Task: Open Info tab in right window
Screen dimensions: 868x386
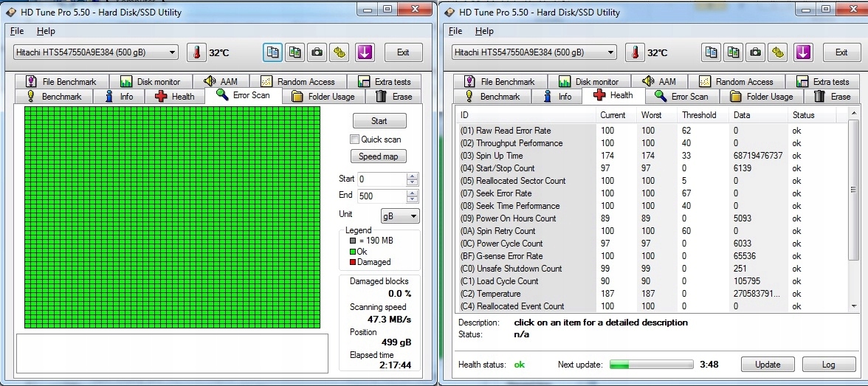Action: pos(557,97)
